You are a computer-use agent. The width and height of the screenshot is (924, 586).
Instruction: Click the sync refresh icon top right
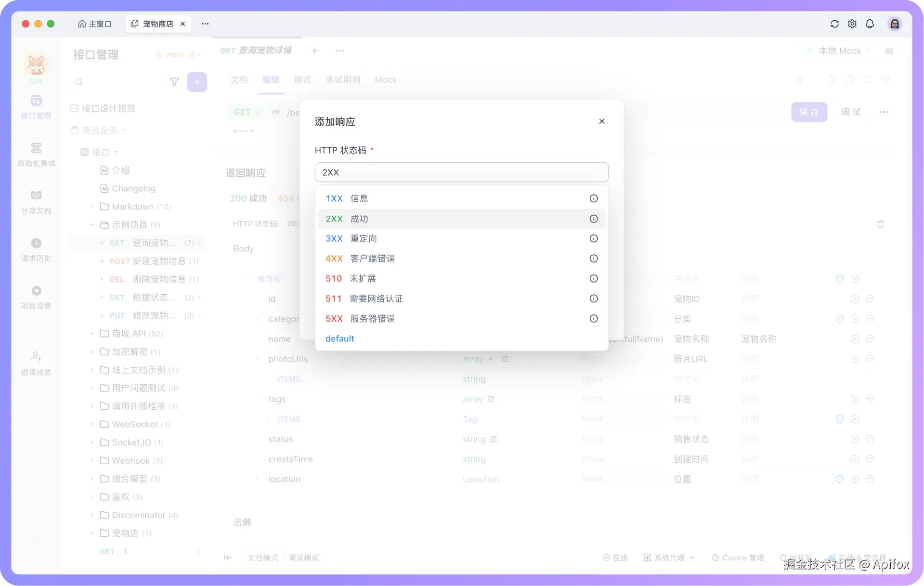pos(835,24)
